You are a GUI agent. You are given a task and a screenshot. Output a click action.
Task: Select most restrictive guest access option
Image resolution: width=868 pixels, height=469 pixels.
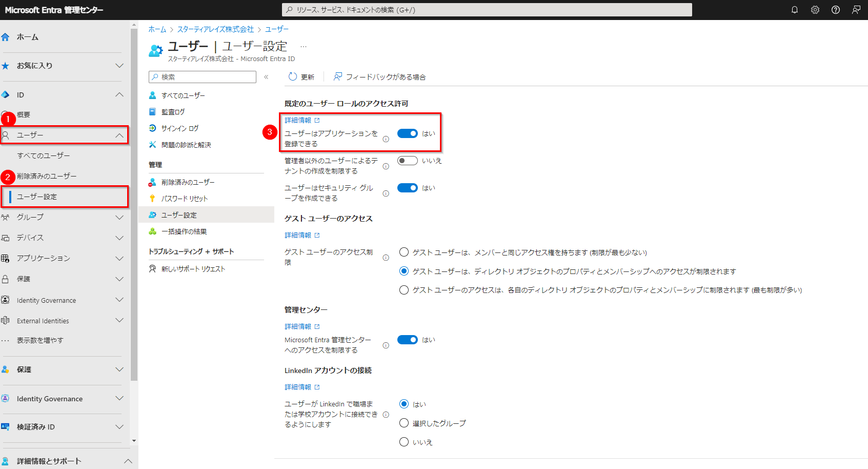pos(404,290)
